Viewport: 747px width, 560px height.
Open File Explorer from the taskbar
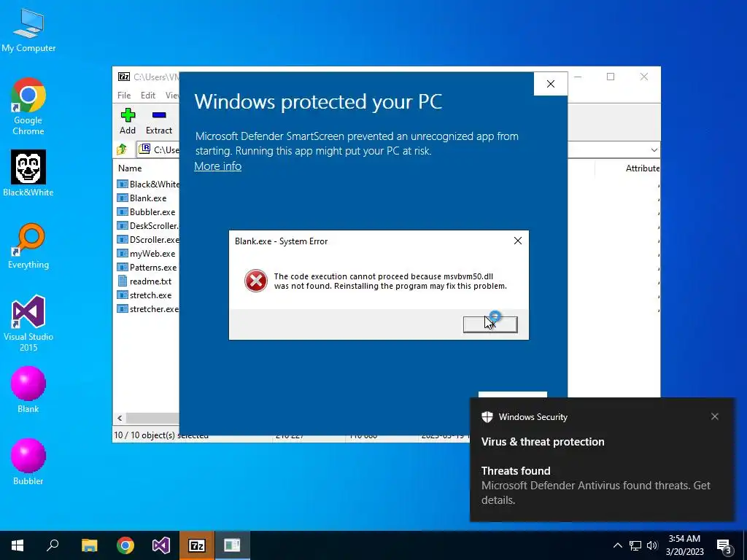click(x=89, y=545)
